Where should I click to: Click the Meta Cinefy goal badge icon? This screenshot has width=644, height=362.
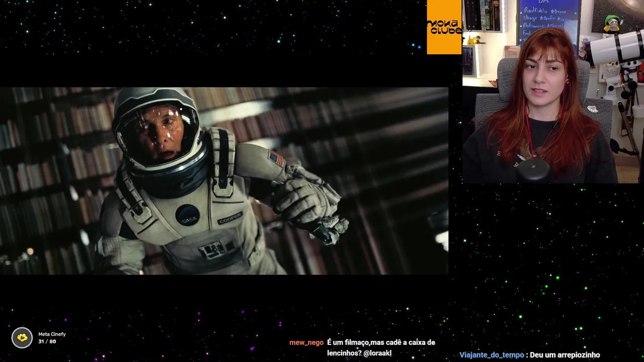point(22,338)
